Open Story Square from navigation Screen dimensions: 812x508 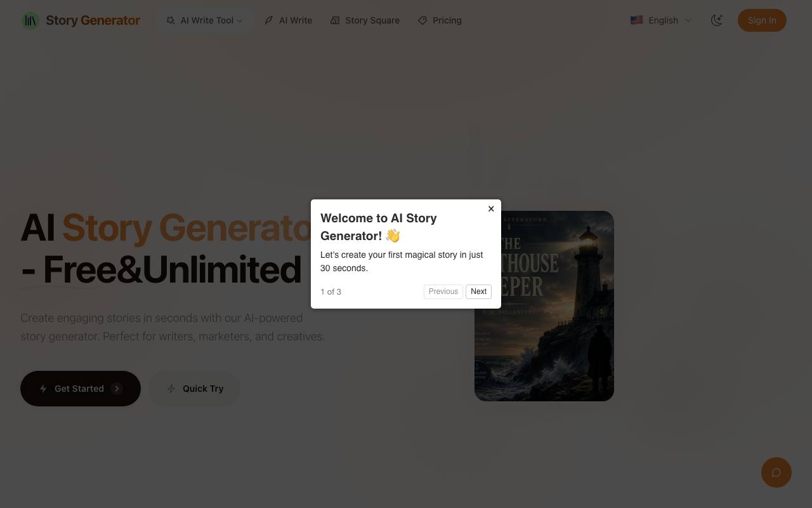click(365, 20)
